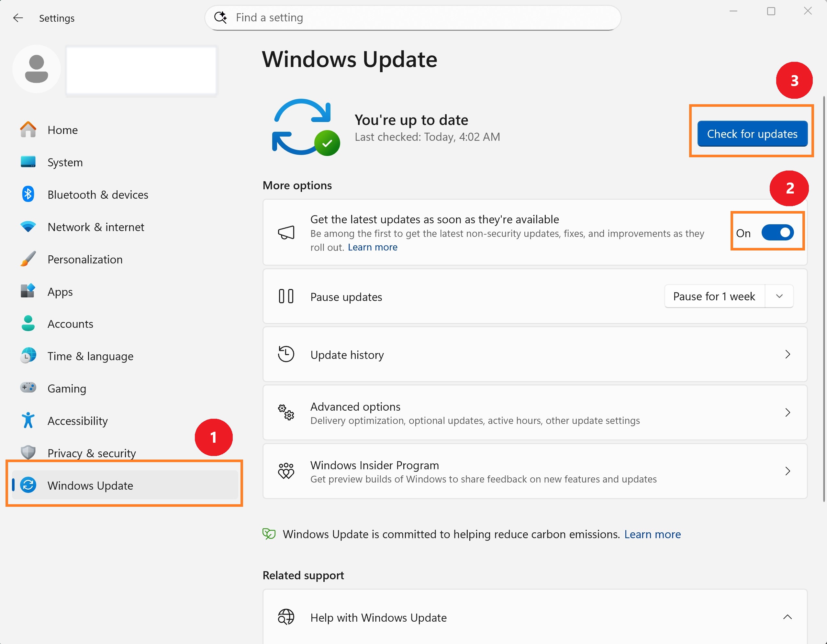Open Personalization settings
The width and height of the screenshot is (827, 644).
(125, 259)
